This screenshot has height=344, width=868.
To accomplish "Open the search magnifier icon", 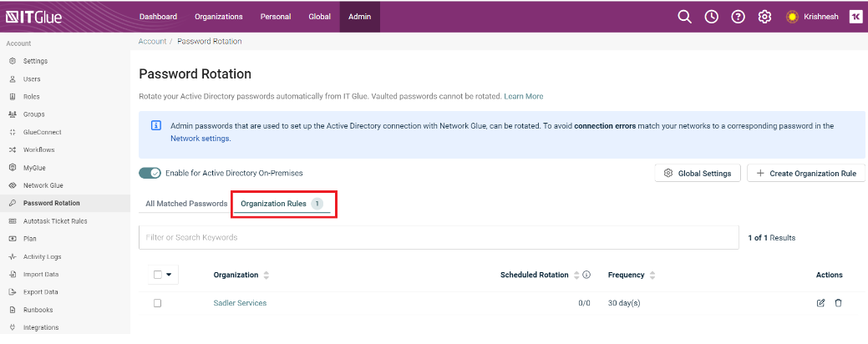I will click(685, 18).
